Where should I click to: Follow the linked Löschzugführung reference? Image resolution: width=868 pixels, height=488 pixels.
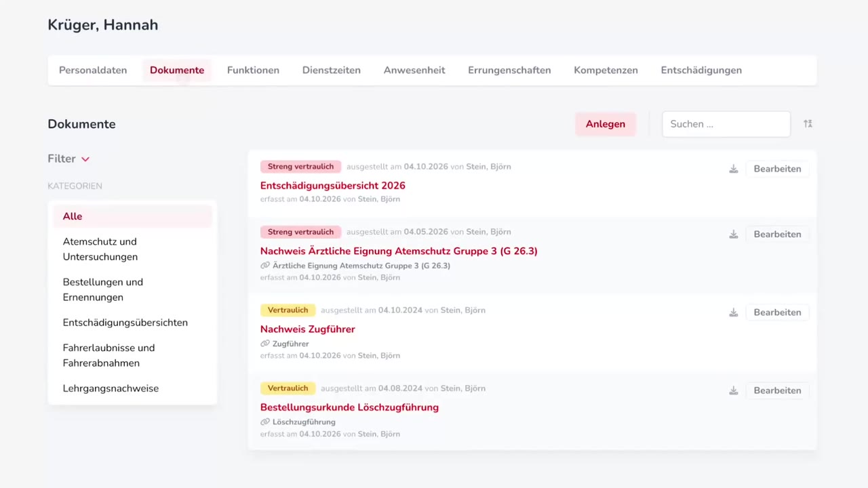(304, 422)
